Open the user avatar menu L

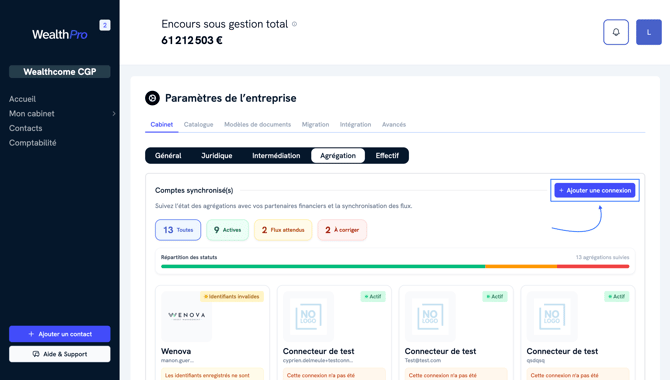[x=649, y=32]
